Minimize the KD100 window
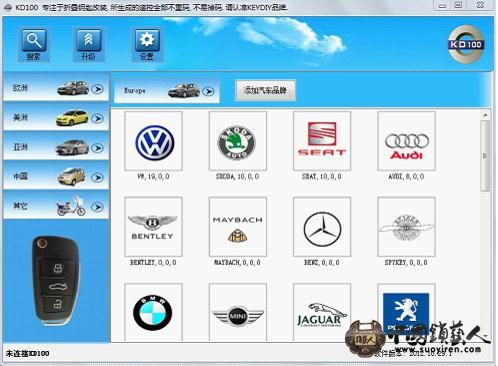This screenshot has width=498, height=366. click(x=442, y=5)
